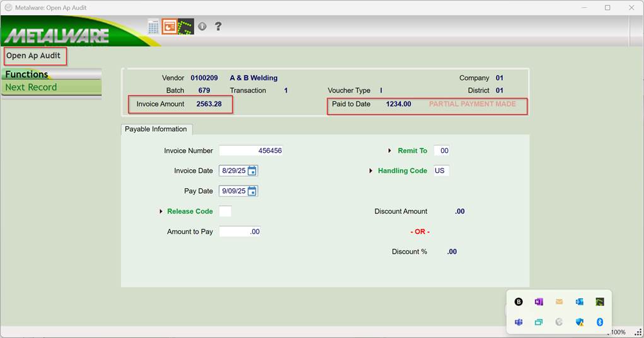Open Microsoft Teams tray icon
Viewport: 644px width, 338px height.
[519, 322]
